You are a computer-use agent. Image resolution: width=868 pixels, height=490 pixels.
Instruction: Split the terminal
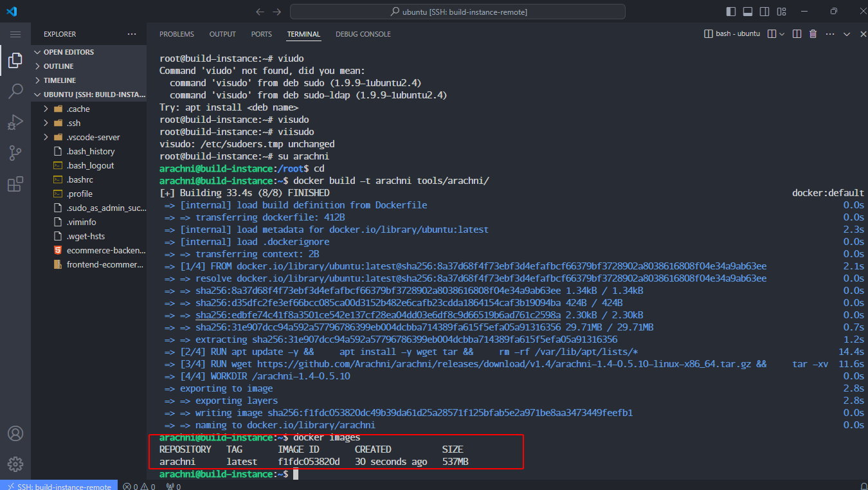point(797,33)
